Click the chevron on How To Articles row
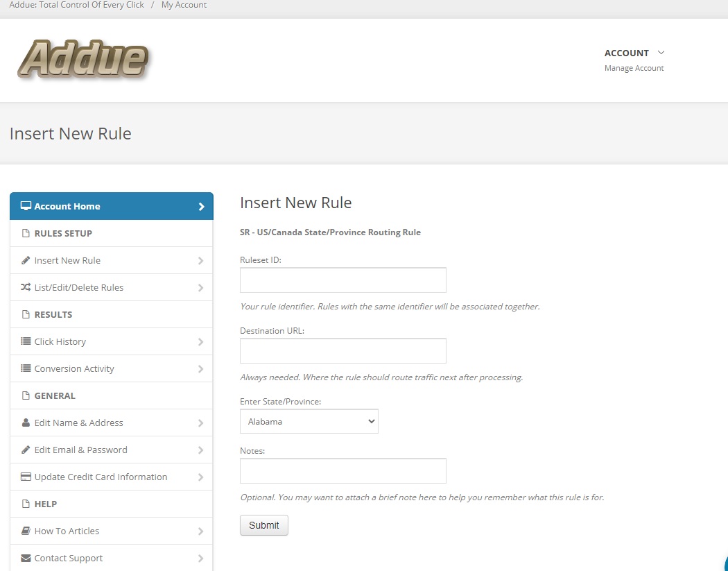 coord(200,531)
